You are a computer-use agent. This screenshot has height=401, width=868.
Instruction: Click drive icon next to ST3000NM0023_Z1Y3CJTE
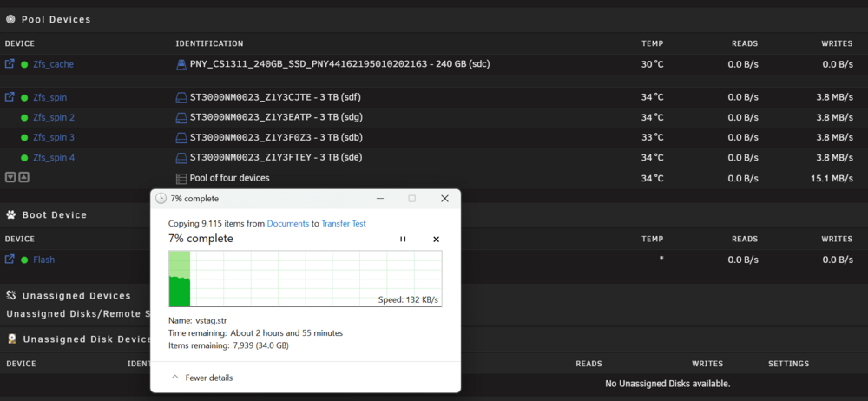pos(181,98)
